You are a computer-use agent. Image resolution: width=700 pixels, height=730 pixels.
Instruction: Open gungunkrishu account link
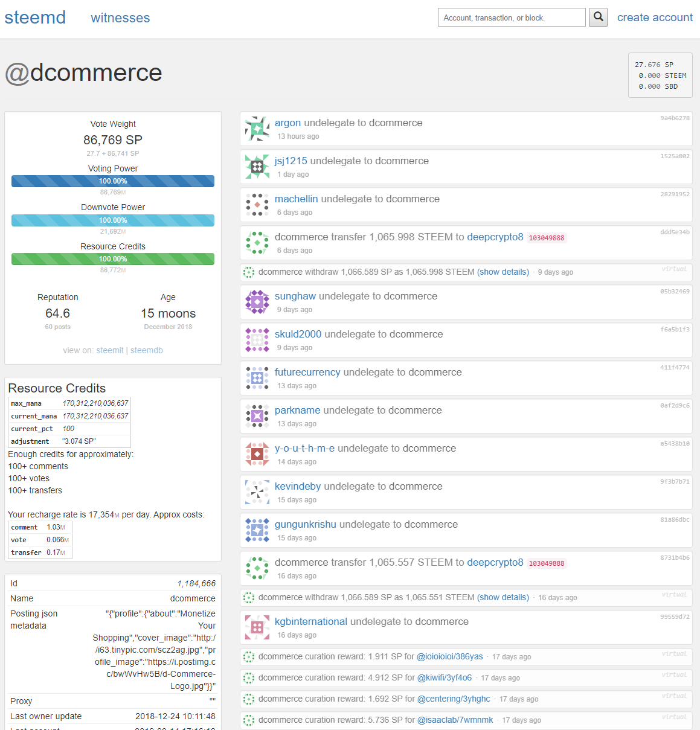[x=306, y=525]
